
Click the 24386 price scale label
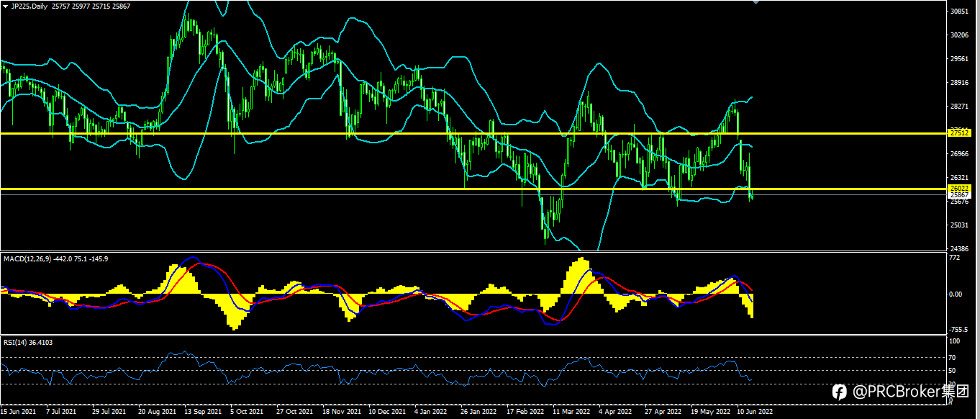coord(960,249)
